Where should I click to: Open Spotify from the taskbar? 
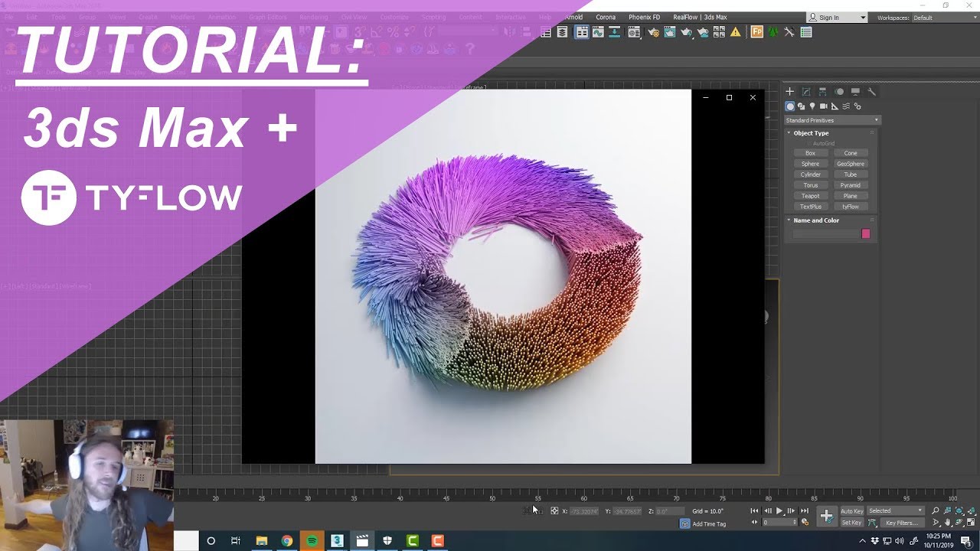point(312,540)
